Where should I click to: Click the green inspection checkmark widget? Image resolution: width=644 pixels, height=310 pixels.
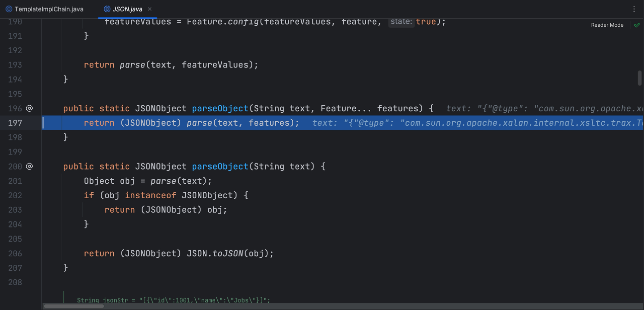(x=637, y=25)
